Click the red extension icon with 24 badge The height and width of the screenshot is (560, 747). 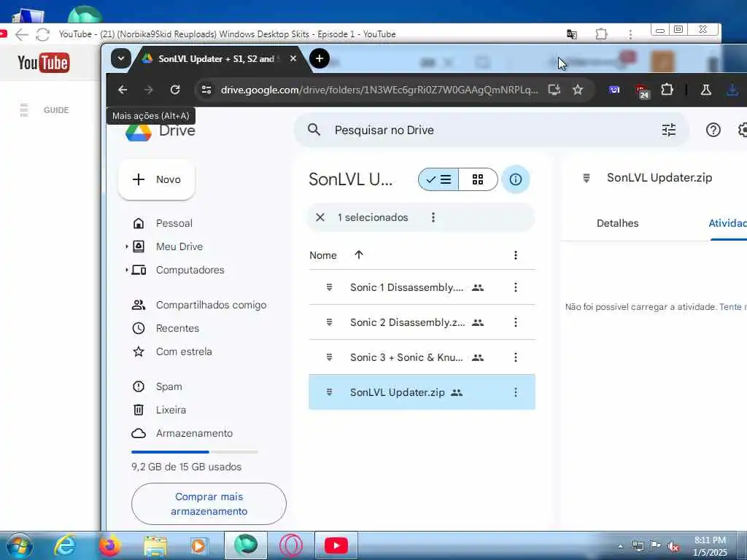tap(641, 91)
